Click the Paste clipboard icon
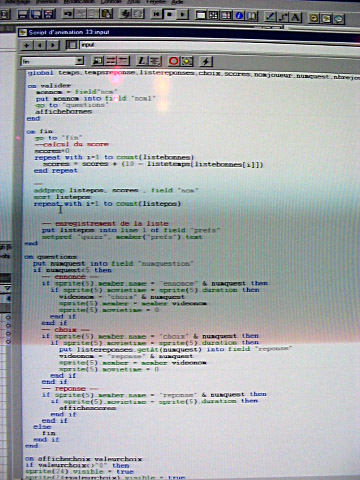This screenshot has width=360, height=480. tap(107, 14)
